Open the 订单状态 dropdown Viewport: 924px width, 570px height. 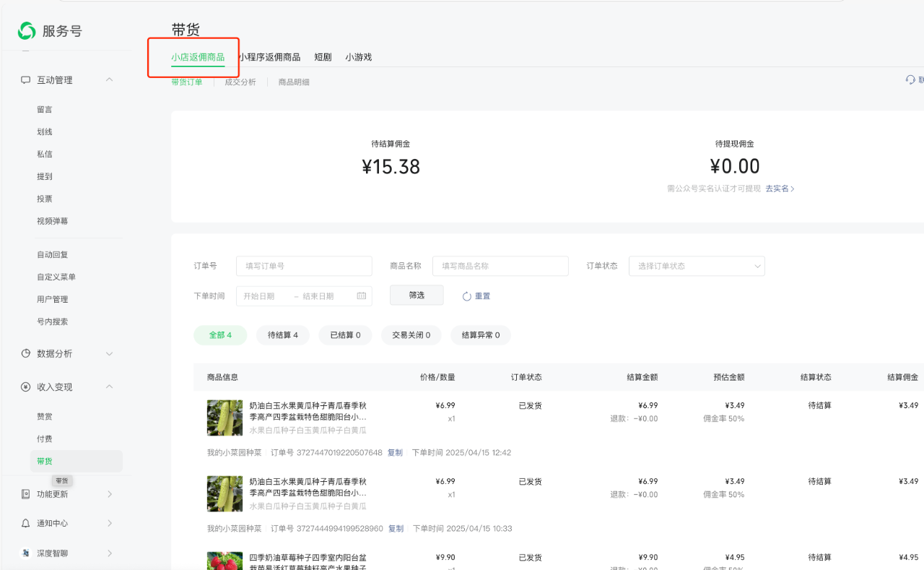tap(697, 266)
